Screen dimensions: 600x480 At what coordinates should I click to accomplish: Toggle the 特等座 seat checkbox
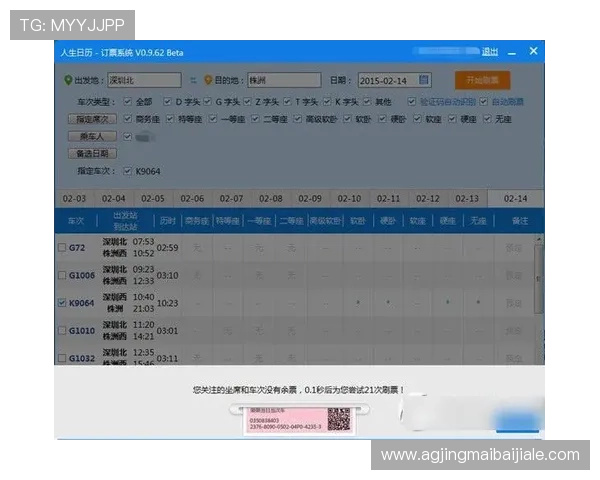(170, 119)
